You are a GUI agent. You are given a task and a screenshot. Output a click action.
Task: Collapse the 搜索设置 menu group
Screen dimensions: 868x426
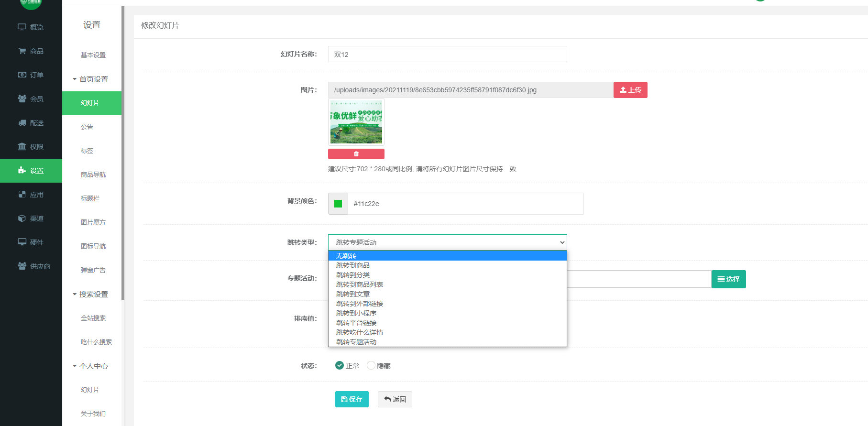91,295
